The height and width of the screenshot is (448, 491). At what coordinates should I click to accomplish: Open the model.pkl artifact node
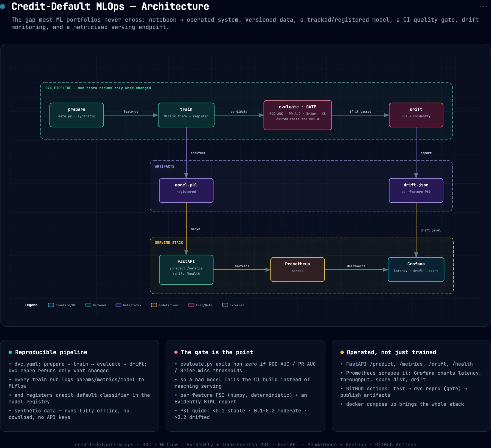pos(186,191)
